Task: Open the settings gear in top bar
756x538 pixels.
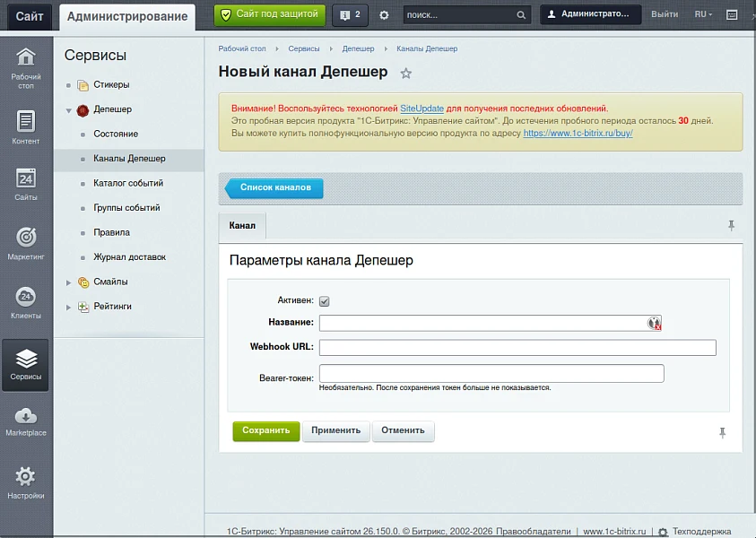Action: click(x=384, y=15)
